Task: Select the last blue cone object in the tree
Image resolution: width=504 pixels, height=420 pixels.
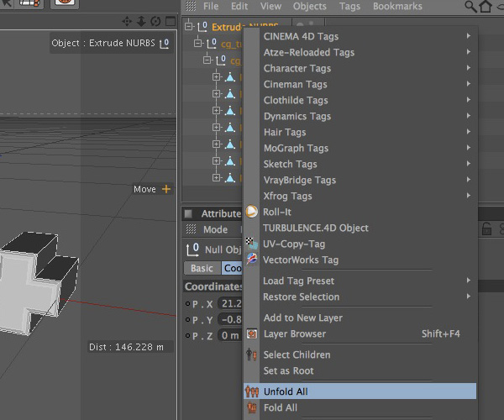Action: (230, 177)
